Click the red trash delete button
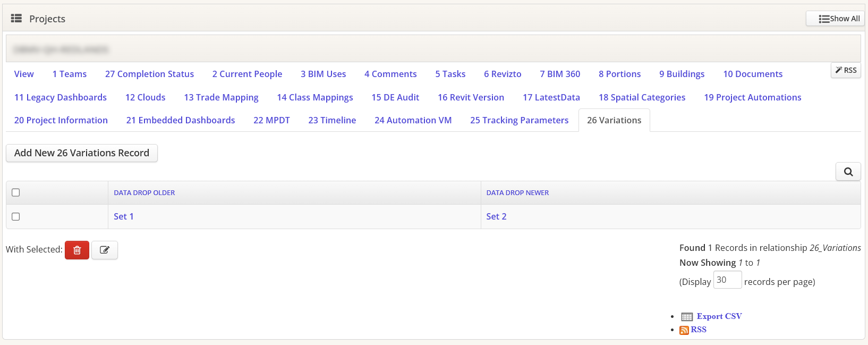This screenshot has height=345, width=868. pyautogui.click(x=77, y=250)
